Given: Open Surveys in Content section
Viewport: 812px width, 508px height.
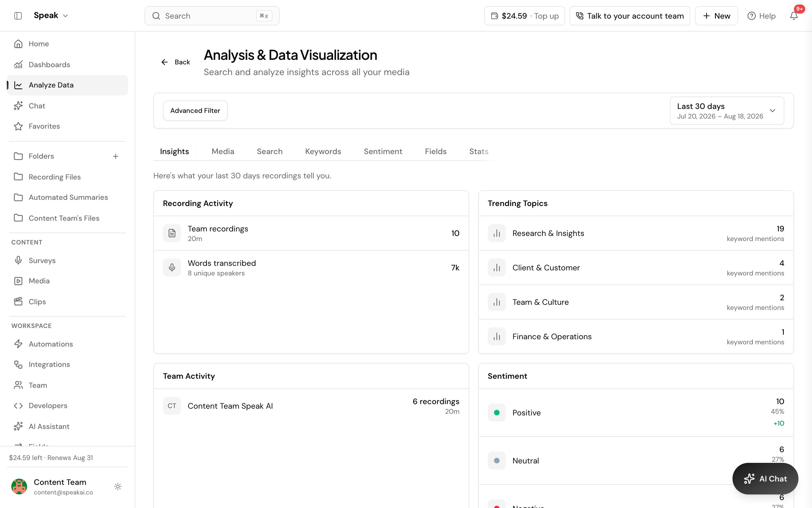Looking at the screenshot, I should (x=67, y=260).
